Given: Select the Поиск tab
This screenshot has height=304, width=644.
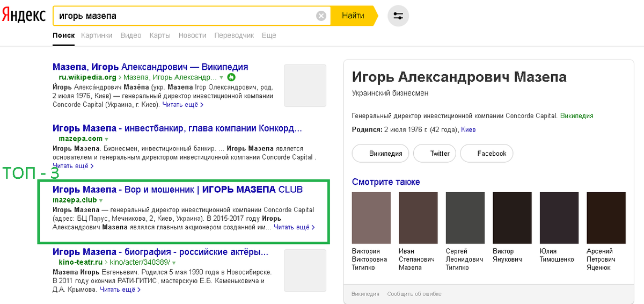Looking at the screenshot, I should click(x=63, y=35).
